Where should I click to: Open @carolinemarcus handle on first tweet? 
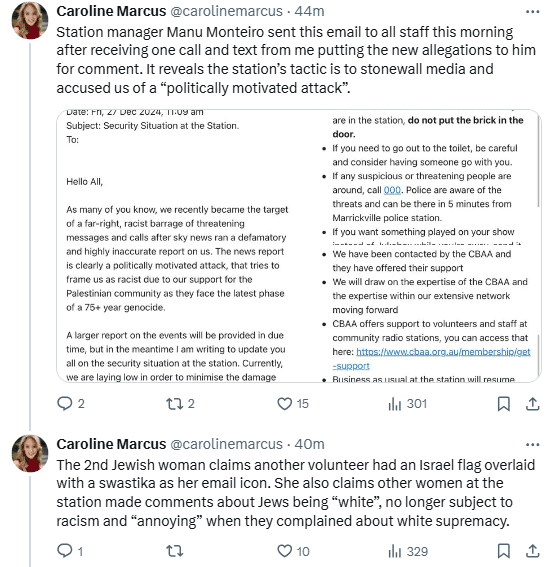(x=226, y=11)
